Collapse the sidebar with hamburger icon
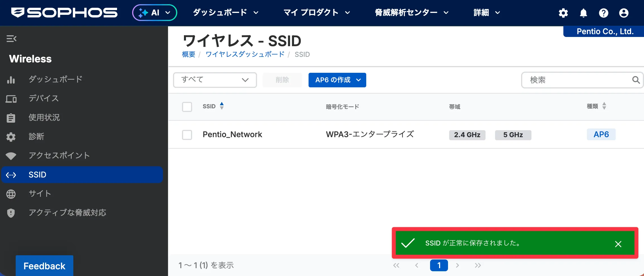This screenshot has width=644, height=276. 11,39
